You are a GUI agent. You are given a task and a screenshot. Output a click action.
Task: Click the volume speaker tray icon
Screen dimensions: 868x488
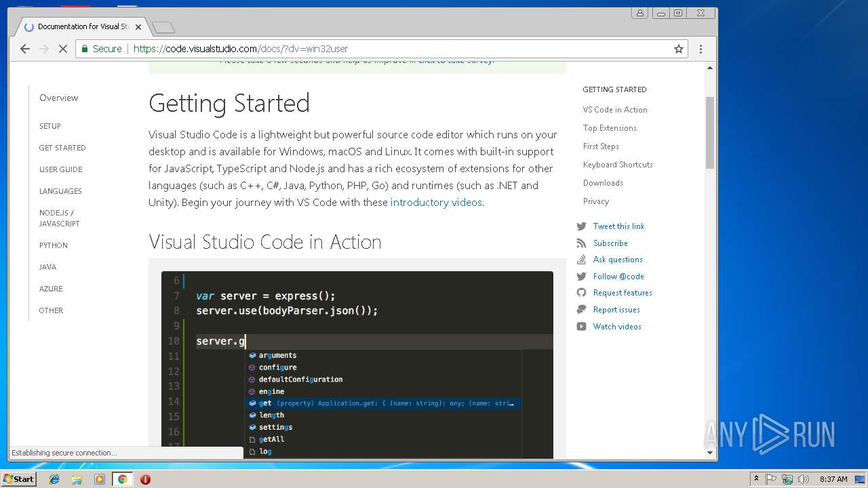[804, 479]
